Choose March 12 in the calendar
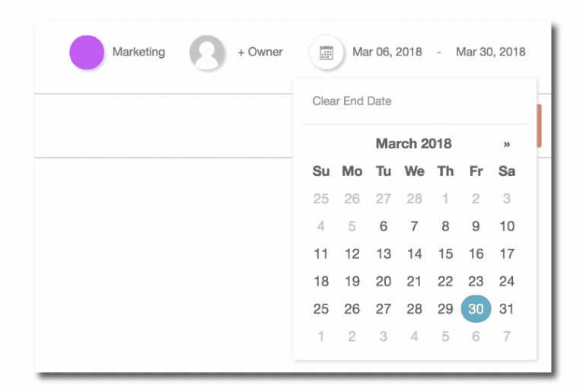 point(352,254)
